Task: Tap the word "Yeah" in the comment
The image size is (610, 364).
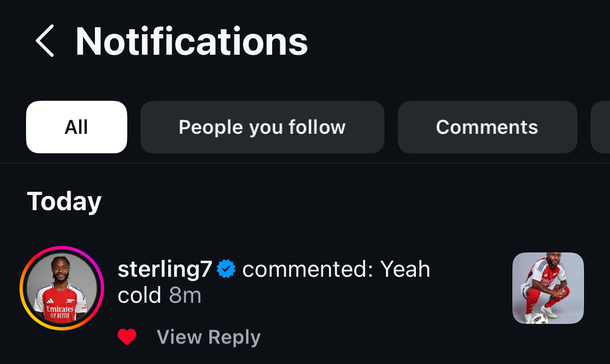Action: point(405,269)
